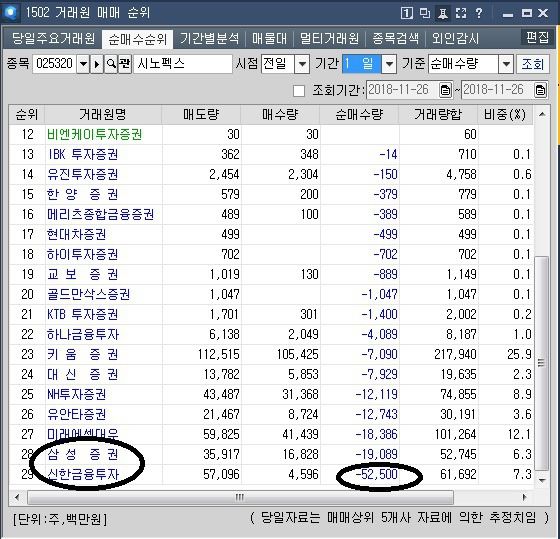Viewport: 560px width, 539px height.
Task: Click the 편집 edit button
Action: [x=537, y=37]
